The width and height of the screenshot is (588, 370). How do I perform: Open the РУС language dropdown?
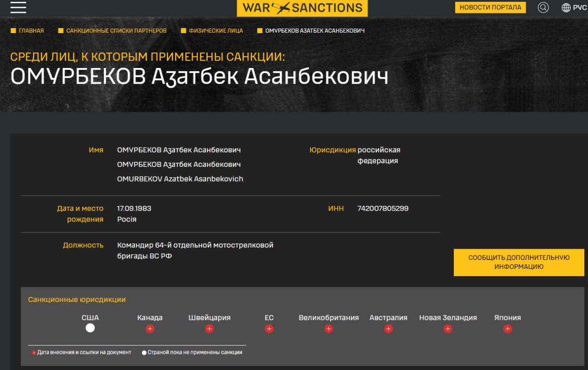click(580, 7)
